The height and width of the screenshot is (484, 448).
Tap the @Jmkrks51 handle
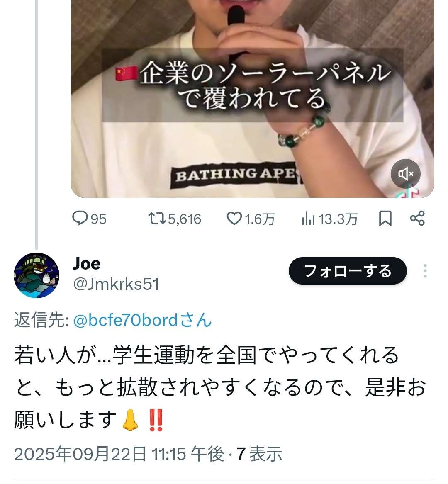pyautogui.click(x=116, y=284)
